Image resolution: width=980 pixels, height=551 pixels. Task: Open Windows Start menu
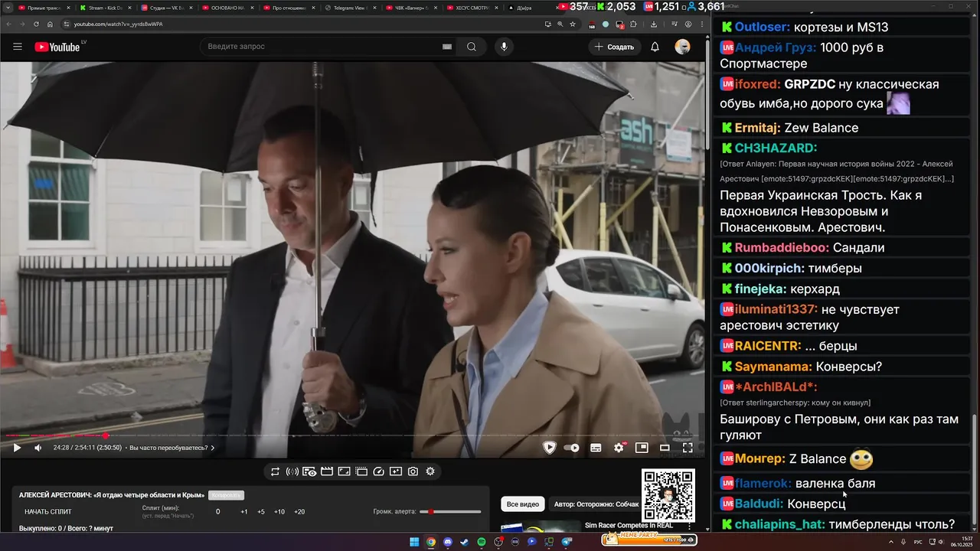(414, 542)
